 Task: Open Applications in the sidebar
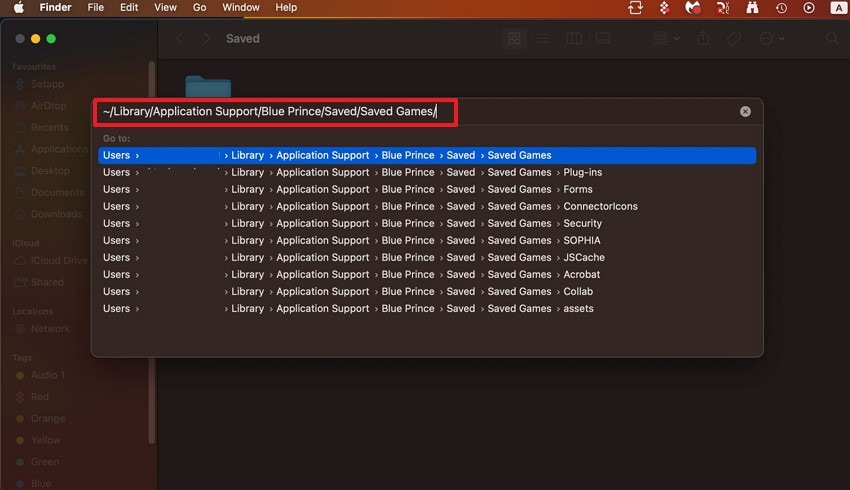tap(59, 149)
